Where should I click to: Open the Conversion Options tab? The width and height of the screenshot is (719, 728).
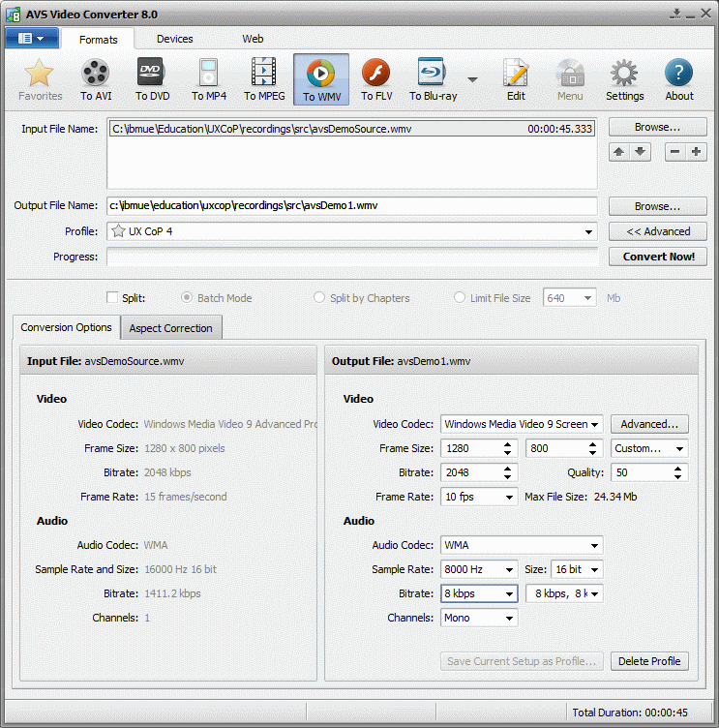(x=67, y=327)
